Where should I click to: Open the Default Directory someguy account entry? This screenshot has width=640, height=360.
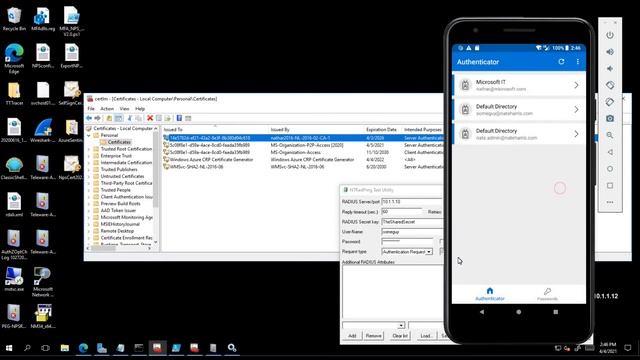pos(519,109)
